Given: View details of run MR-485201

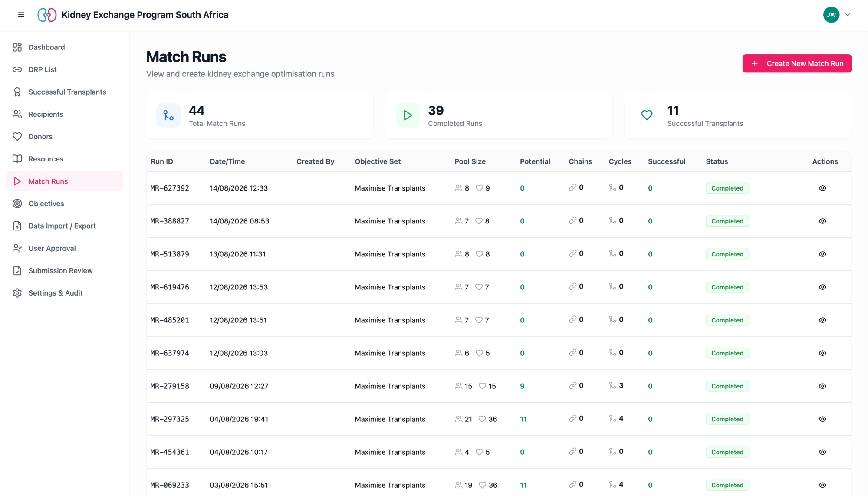Looking at the screenshot, I should [x=822, y=320].
